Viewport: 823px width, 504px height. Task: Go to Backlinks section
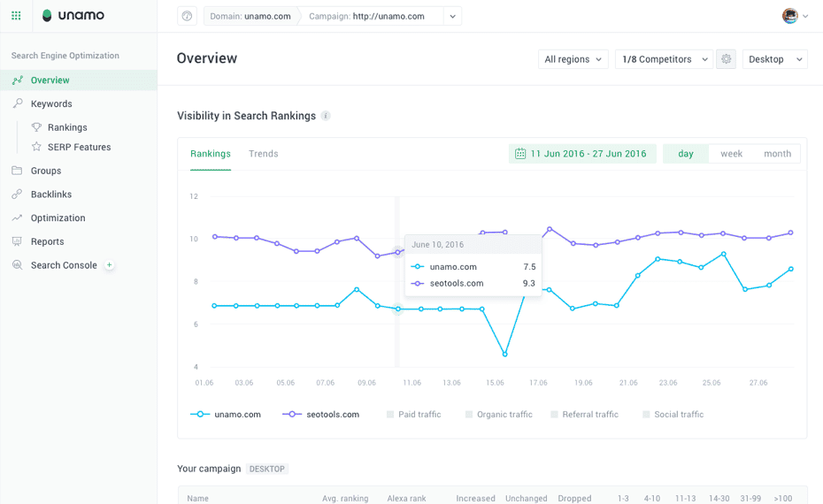pos(51,194)
